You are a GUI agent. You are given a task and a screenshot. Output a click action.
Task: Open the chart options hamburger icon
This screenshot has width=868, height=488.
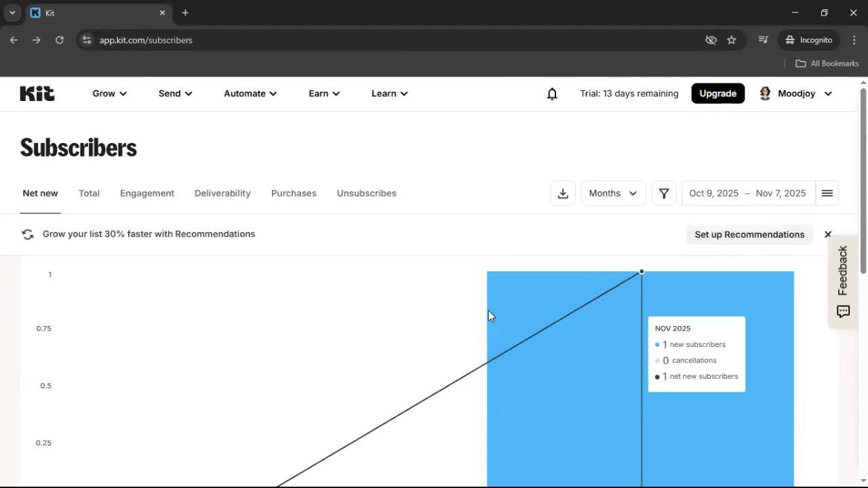(x=827, y=193)
